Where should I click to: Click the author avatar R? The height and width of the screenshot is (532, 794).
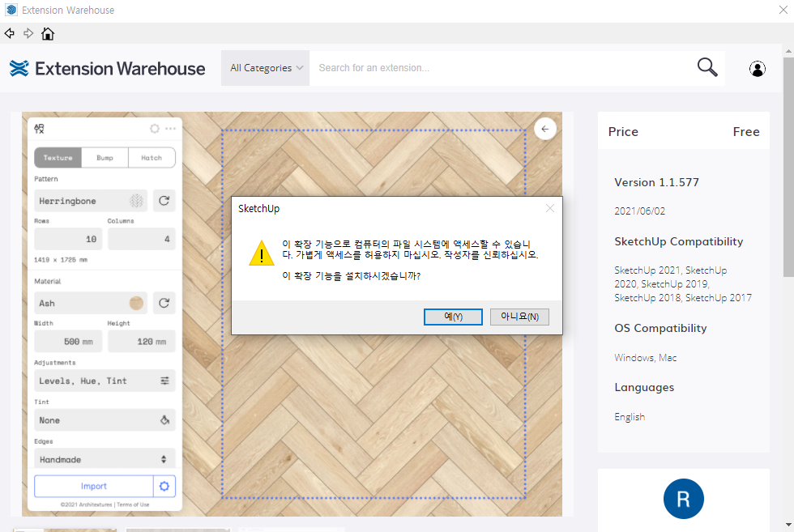[x=684, y=499]
